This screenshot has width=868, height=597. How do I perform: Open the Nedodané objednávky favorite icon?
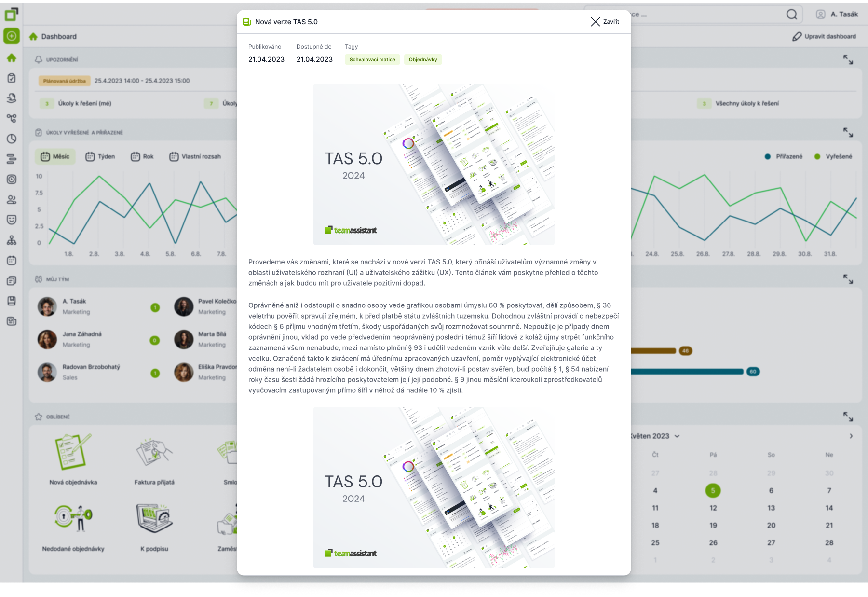click(x=73, y=518)
